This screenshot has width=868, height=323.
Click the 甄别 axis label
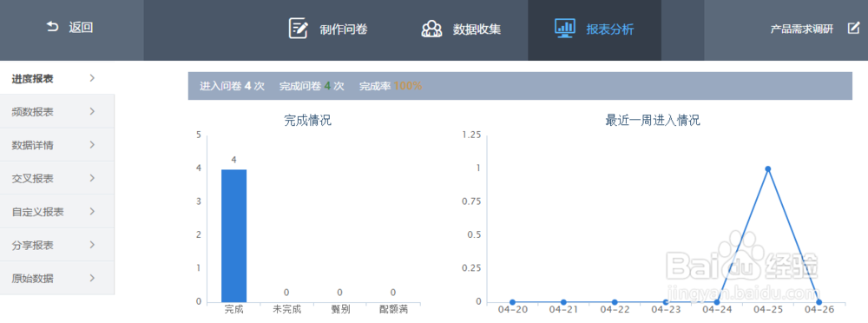(x=340, y=310)
